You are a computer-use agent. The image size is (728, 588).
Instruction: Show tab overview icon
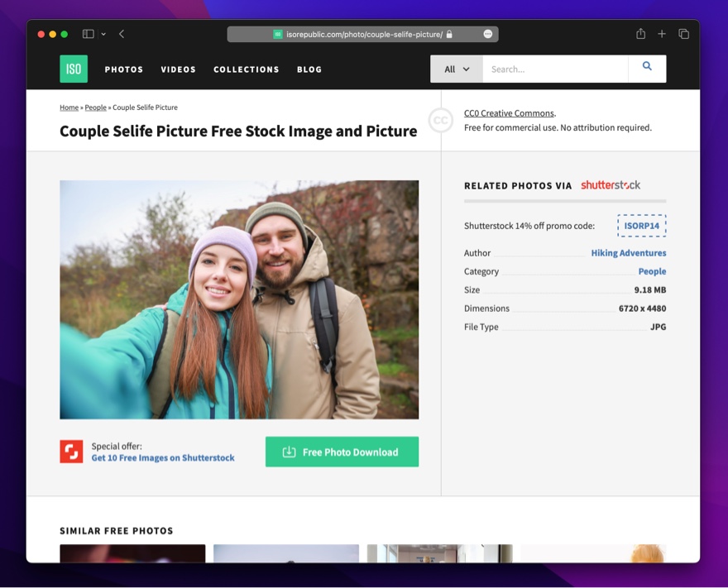[x=683, y=34]
